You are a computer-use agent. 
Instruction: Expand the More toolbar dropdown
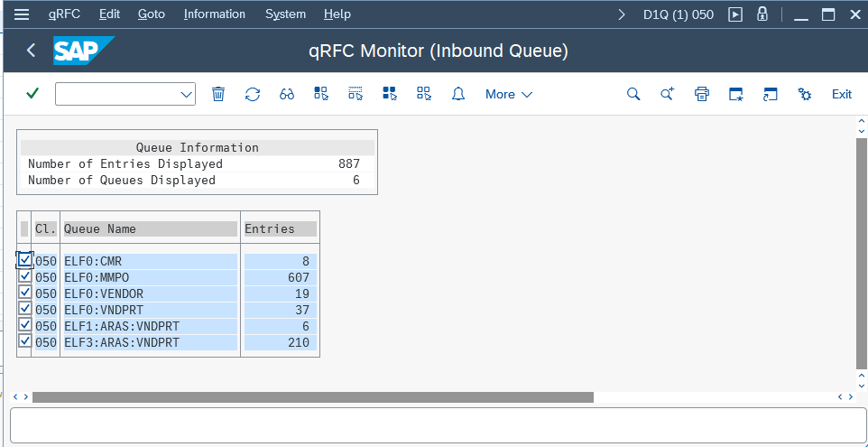[x=509, y=94]
